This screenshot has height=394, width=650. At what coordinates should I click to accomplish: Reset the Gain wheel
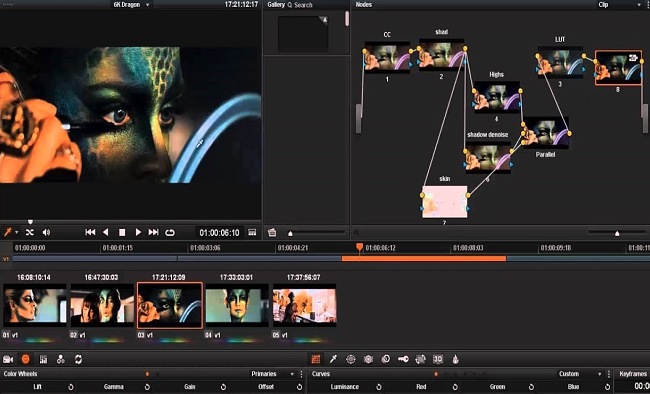[x=223, y=387]
